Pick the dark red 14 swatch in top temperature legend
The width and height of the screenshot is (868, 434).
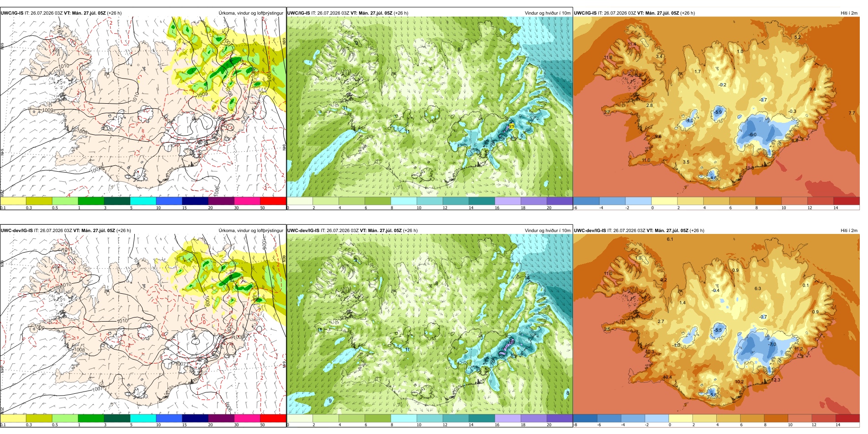click(x=847, y=201)
